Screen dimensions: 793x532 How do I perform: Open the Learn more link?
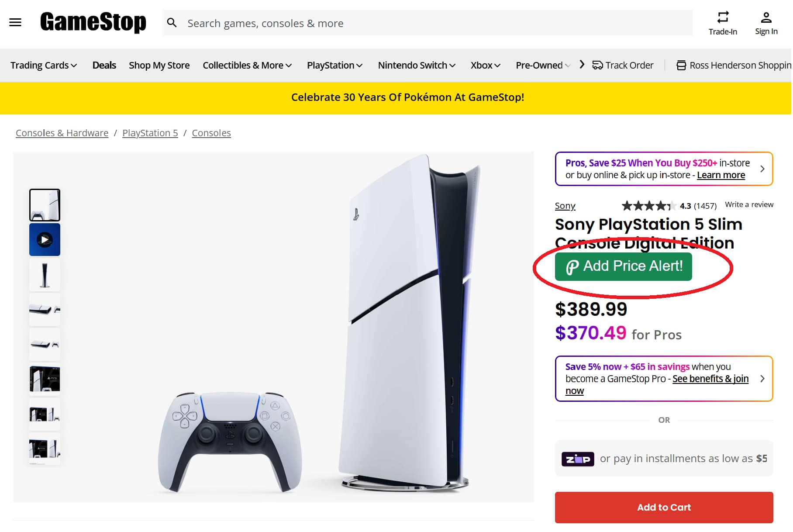[x=721, y=175]
